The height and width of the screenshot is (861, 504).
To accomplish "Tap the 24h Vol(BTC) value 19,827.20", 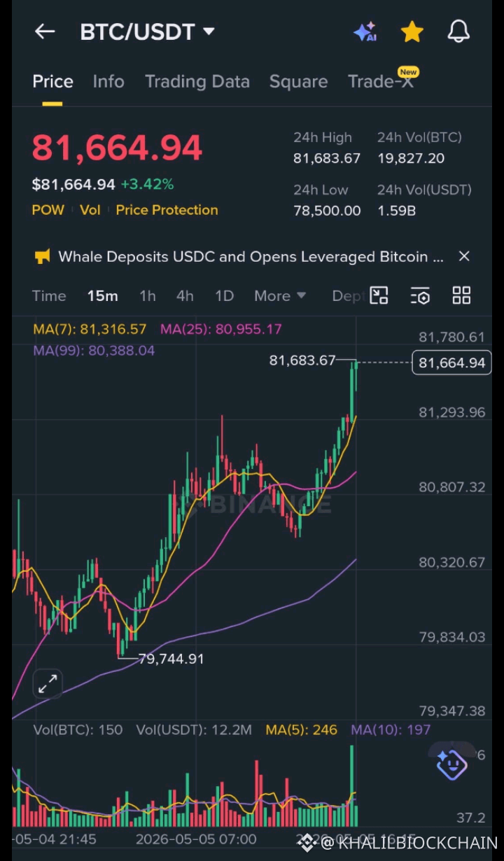I will point(411,158).
